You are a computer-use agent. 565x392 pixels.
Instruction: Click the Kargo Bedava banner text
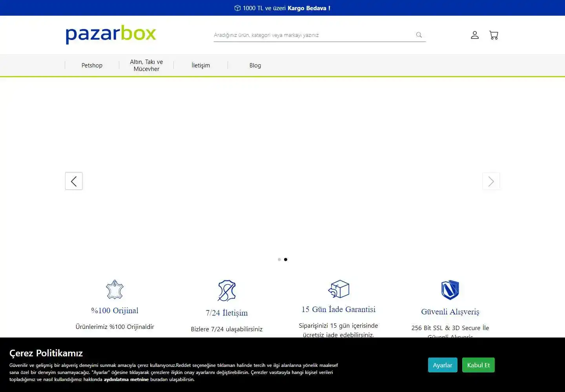(309, 8)
